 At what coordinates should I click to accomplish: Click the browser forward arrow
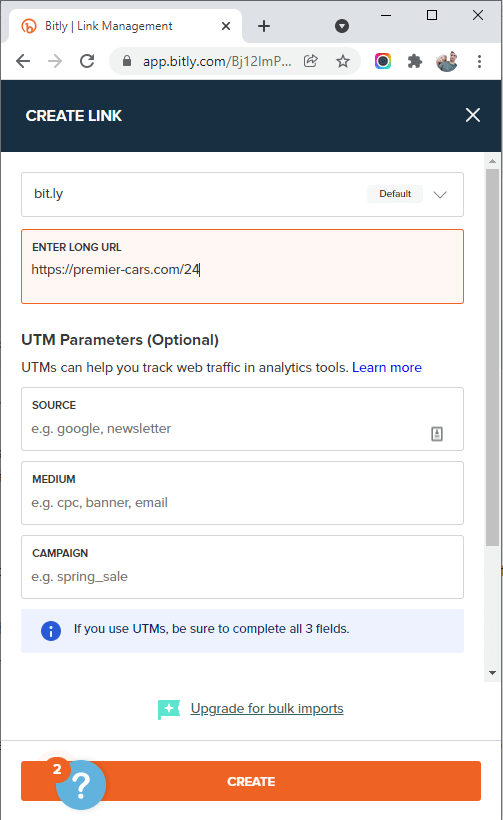(55, 61)
